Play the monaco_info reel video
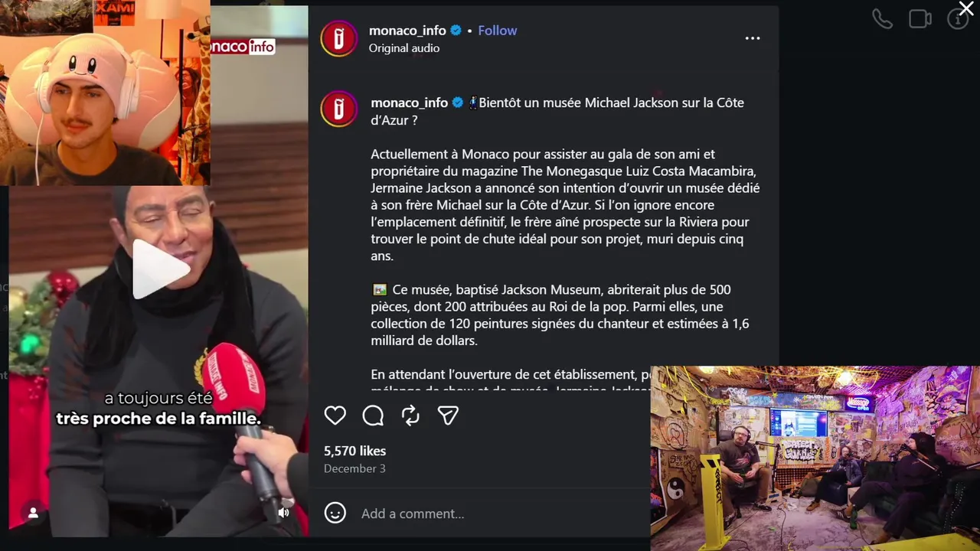This screenshot has height=551, width=980. 160,269
